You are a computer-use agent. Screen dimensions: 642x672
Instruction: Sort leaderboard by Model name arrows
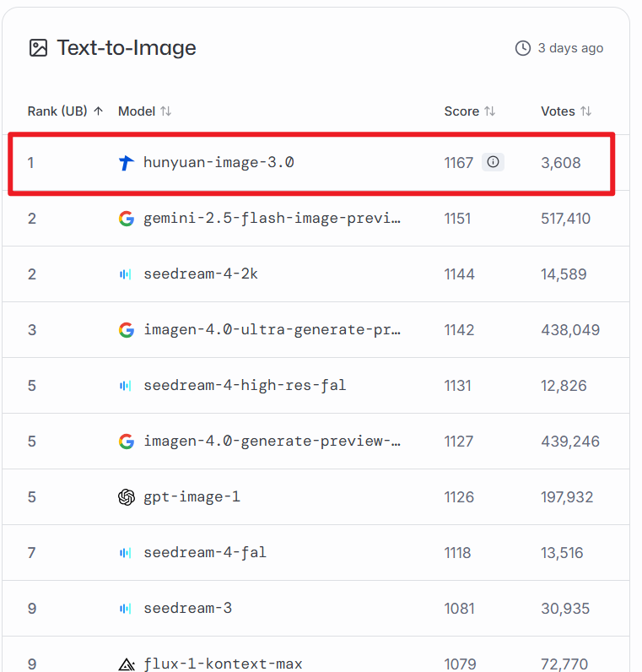point(166,111)
